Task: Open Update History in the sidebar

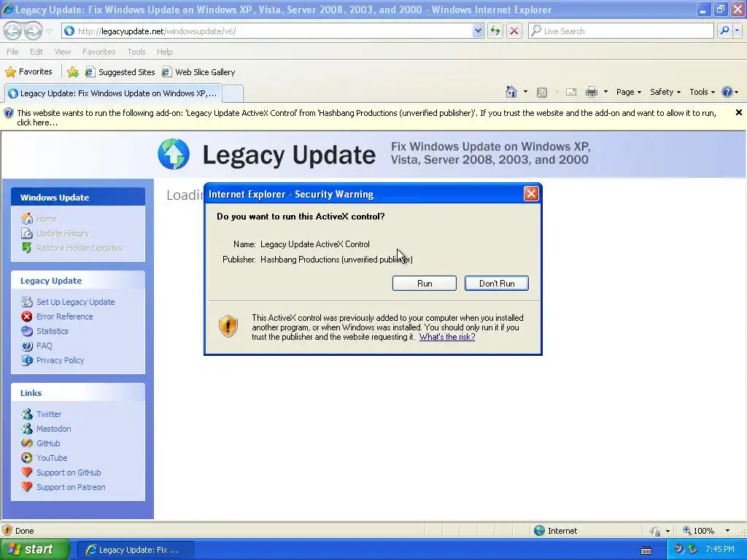Action: pyautogui.click(x=63, y=233)
